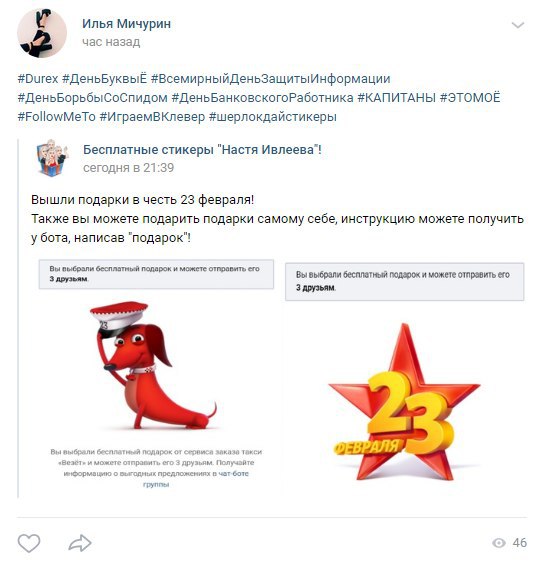This screenshot has width=544, height=563.
Task: Open the #ДеньБанковскогоРаботника hashtag
Action: (262, 98)
